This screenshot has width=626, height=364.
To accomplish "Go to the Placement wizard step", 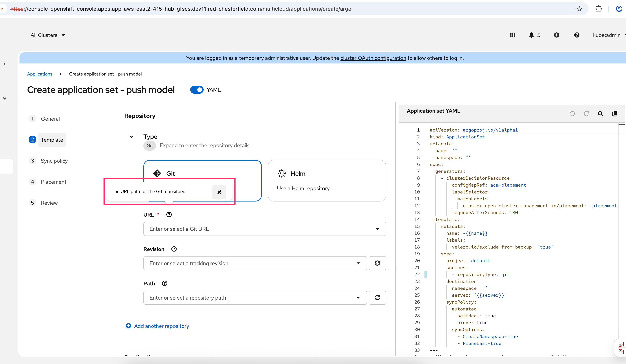I will coord(53,182).
